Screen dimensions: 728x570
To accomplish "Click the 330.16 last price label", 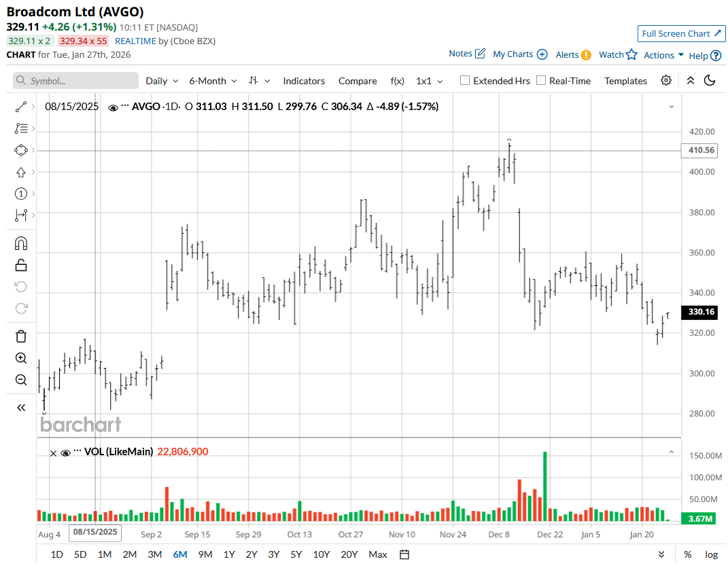I will (x=701, y=311).
